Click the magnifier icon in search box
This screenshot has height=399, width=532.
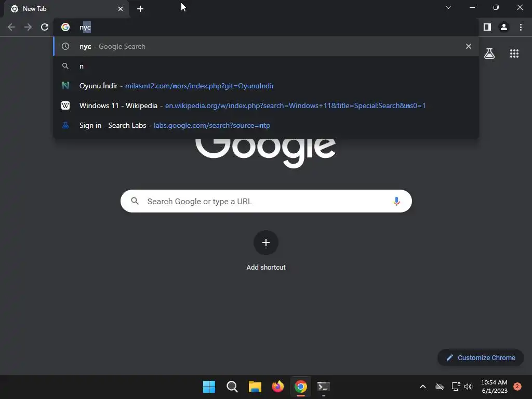(x=135, y=201)
